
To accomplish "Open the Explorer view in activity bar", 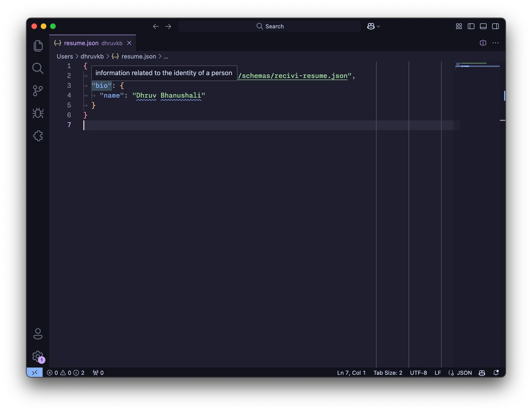I will click(x=38, y=46).
